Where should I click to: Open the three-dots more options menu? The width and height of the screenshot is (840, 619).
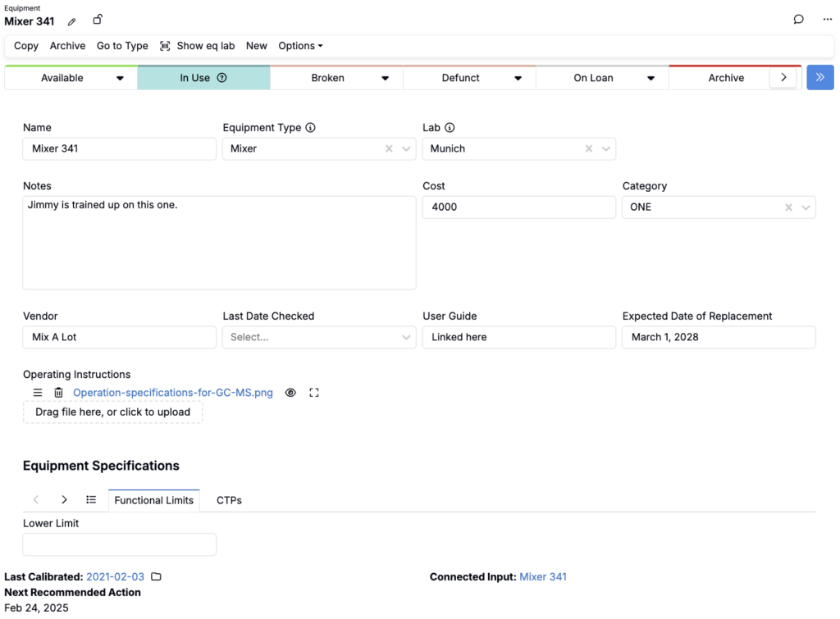pos(828,20)
